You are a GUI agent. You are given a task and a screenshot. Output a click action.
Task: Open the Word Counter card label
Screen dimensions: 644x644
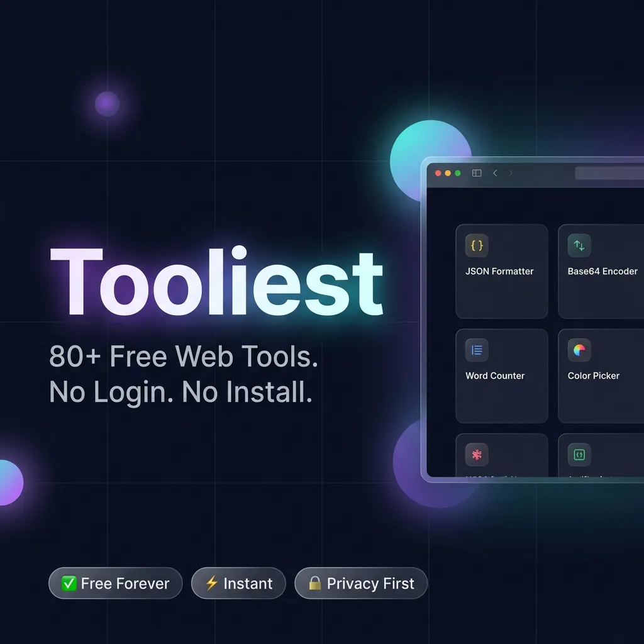(x=494, y=375)
